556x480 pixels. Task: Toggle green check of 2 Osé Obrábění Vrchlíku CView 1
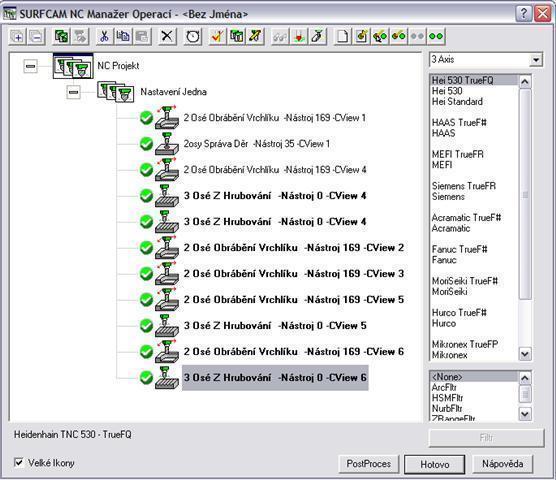(146, 118)
